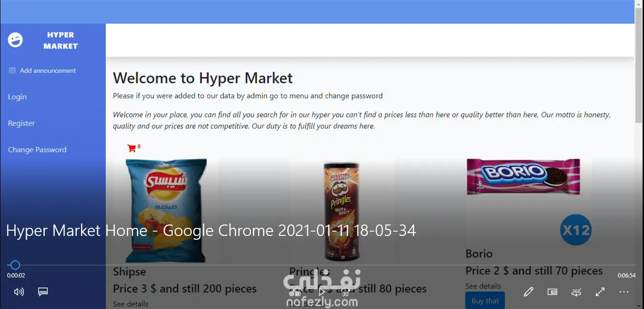Mute the video with the volume icon

(x=19, y=292)
